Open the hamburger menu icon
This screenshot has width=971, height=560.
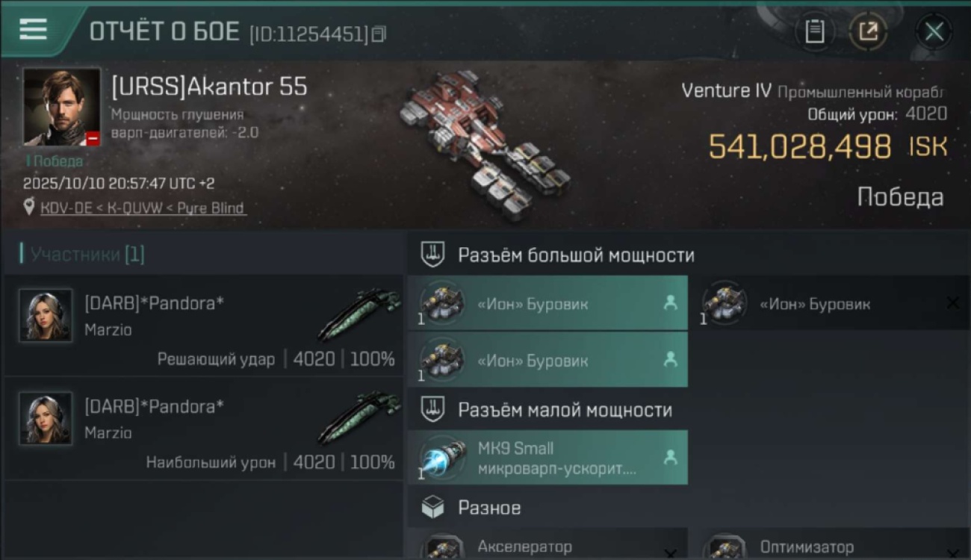click(x=33, y=30)
